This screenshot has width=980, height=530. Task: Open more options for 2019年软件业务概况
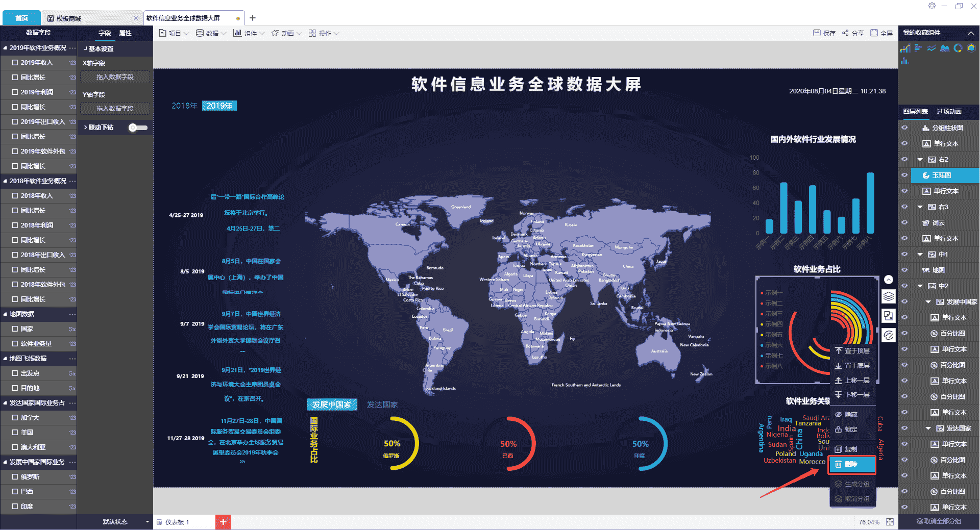click(x=72, y=48)
